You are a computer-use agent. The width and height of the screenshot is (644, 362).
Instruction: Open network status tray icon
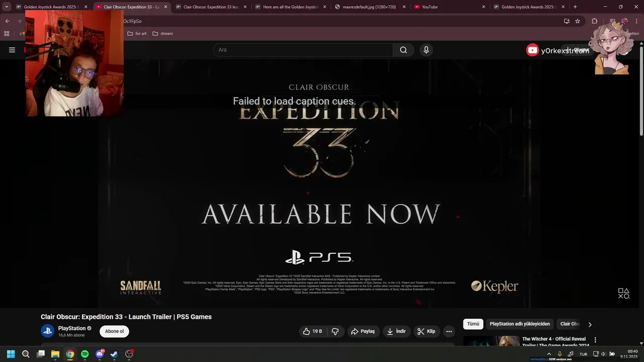[596, 354]
